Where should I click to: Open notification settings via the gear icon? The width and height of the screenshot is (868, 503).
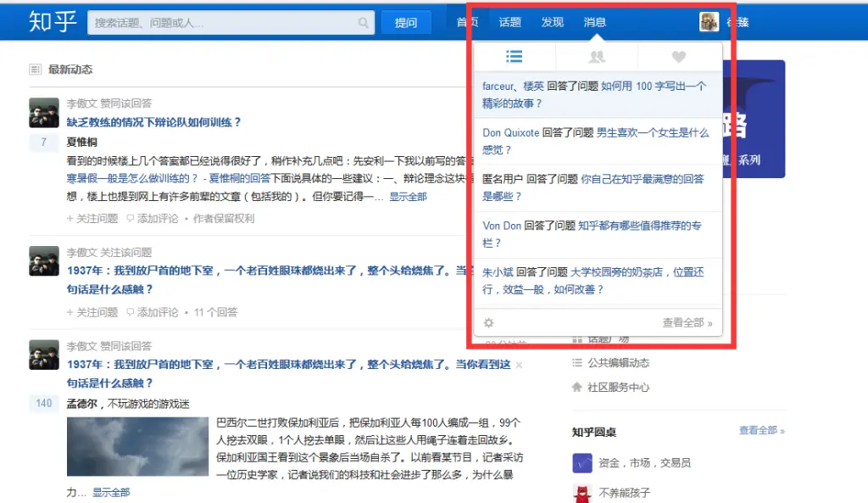click(x=488, y=322)
